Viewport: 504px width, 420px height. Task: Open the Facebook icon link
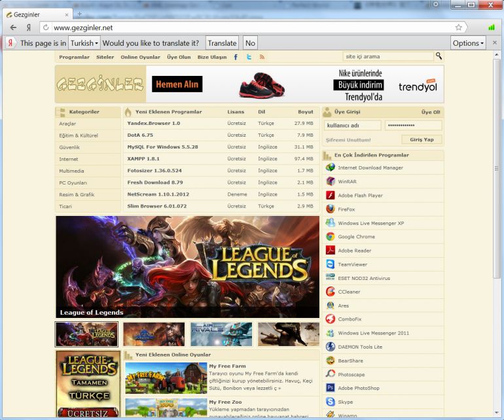(x=236, y=57)
